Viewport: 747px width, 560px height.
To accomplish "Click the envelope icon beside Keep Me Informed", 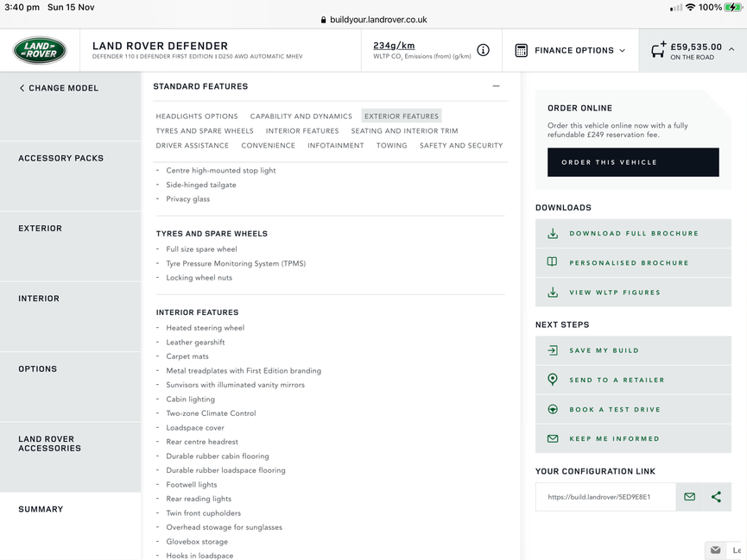I will pos(553,438).
